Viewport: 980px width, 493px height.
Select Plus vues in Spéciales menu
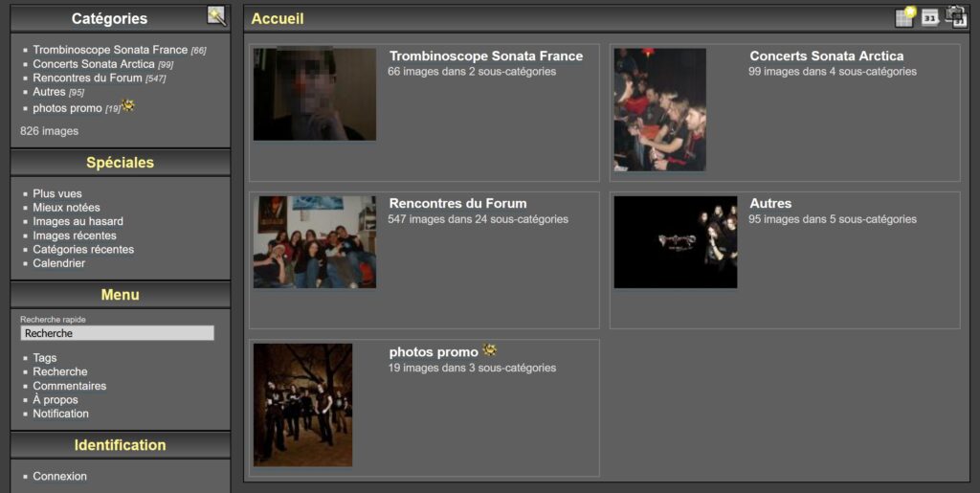pyautogui.click(x=57, y=193)
